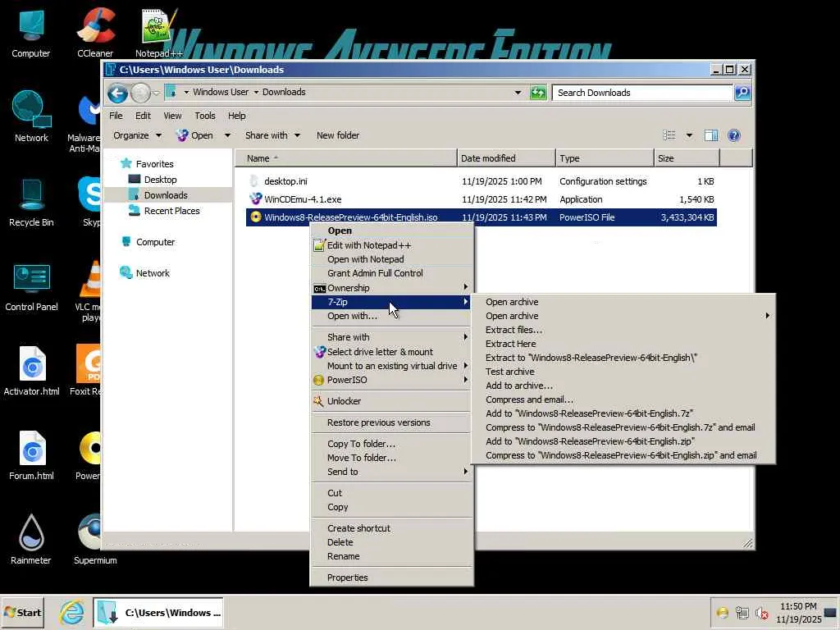Expand the Organize dropdown
Image resolution: width=840 pixels, height=630 pixels.
(x=137, y=135)
